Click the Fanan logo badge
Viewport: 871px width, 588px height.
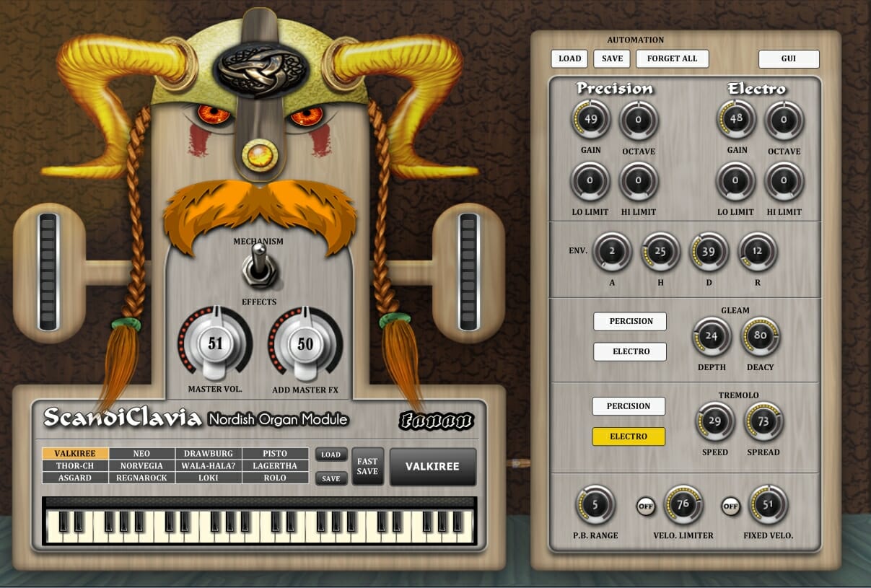pos(435,421)
